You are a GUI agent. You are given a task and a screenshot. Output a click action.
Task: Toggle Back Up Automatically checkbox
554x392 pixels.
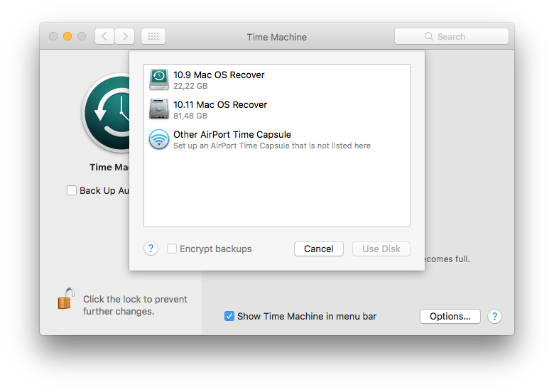(72, 190)
